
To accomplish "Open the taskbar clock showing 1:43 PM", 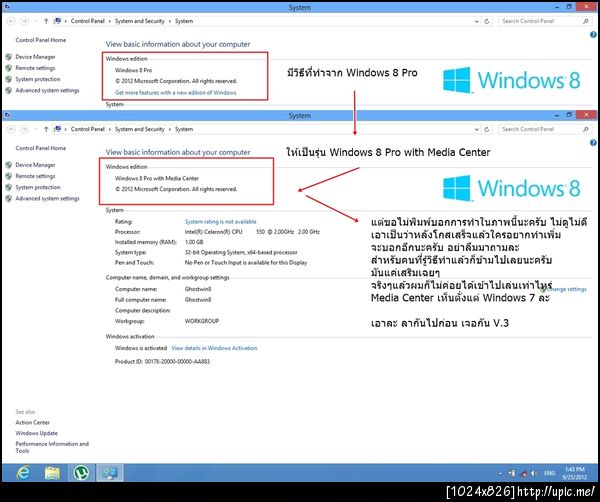I will tap(574, 473).
